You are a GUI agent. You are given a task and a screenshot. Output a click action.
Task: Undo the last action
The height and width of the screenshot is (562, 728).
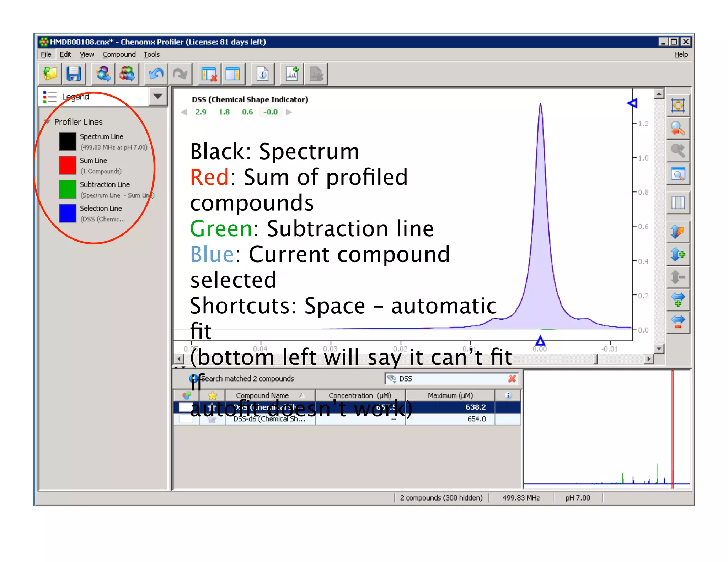pos(156,74)
